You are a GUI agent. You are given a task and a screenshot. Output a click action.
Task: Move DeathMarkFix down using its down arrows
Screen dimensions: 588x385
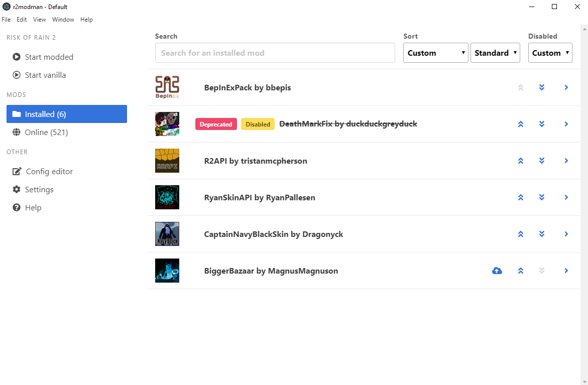(x=541, y=124)
